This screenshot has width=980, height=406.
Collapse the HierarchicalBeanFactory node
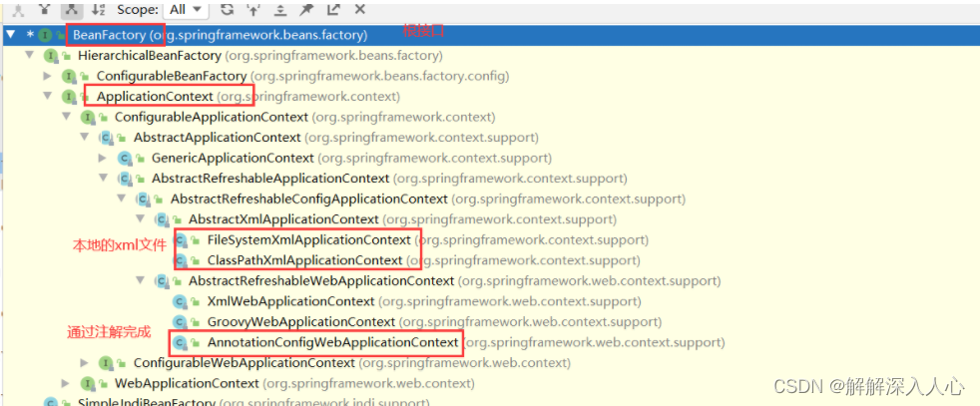pyautogui.click(x=29, y=55)
